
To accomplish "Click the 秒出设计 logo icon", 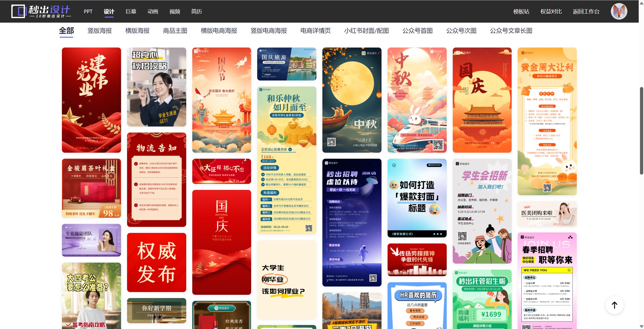I will [x=18, y=11].
